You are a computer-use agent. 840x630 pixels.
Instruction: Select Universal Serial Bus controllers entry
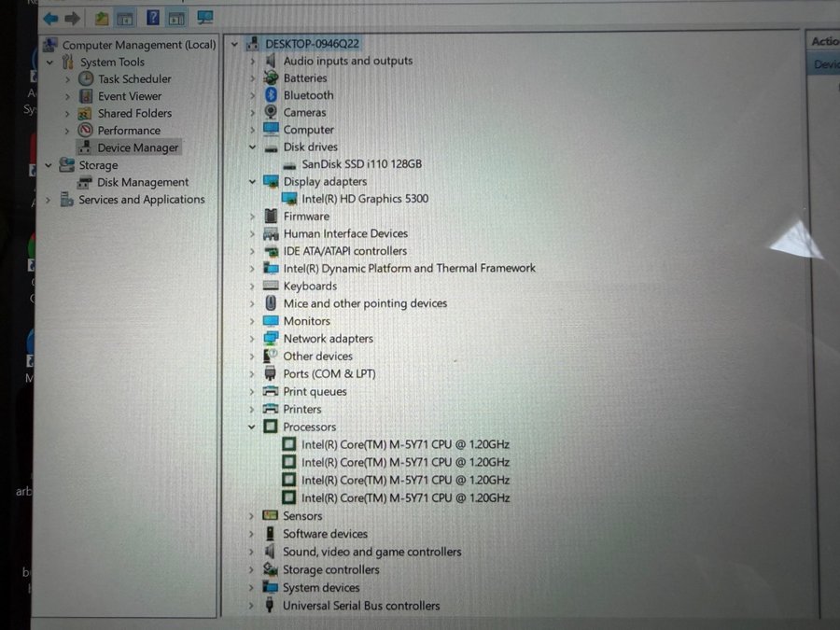point(360,606)
